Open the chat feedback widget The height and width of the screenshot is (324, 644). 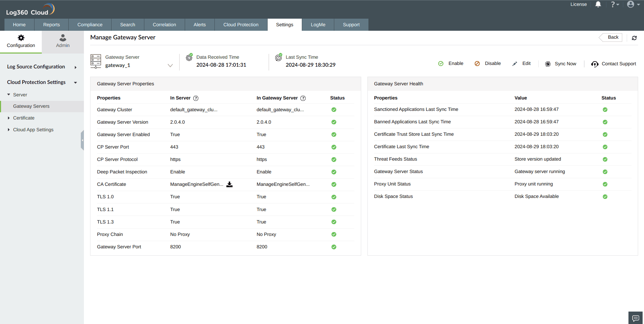(x=635, y=318)
